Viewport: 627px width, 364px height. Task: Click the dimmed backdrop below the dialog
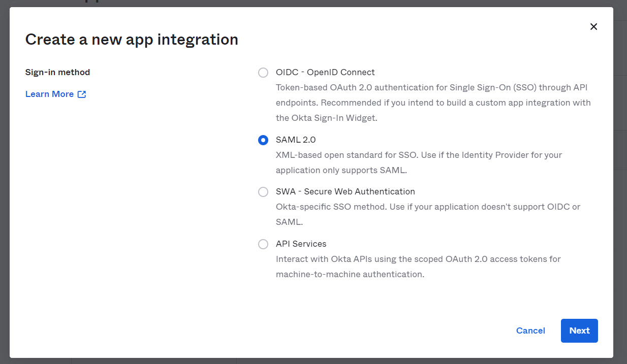305,361
